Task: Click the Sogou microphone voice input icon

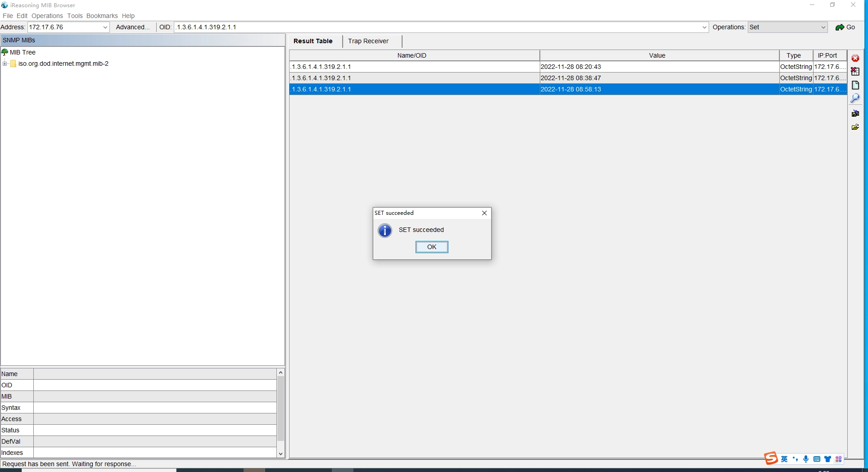Action: [x=806, y=459]
